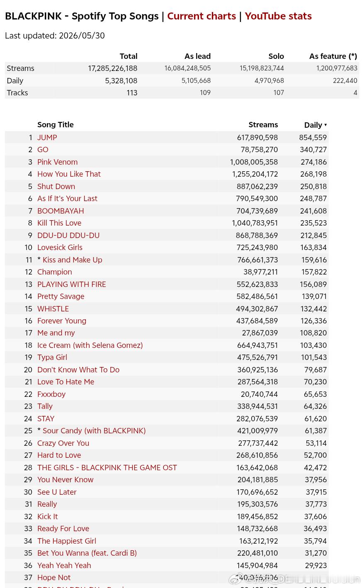Image resolution: width=364 pixels, height=588 pixels.
Task: Open the Lovesick Girls link
Action: [x=60, y=248]
